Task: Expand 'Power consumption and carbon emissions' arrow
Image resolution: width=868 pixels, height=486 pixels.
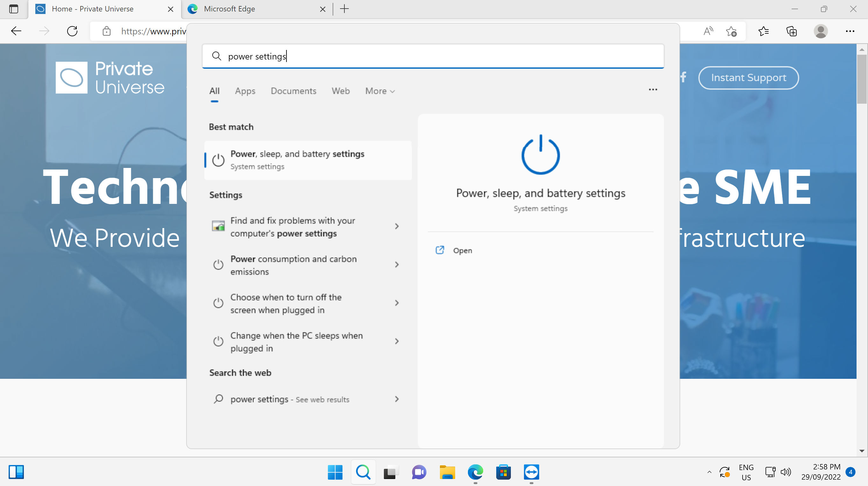Action: pos(397,265)
